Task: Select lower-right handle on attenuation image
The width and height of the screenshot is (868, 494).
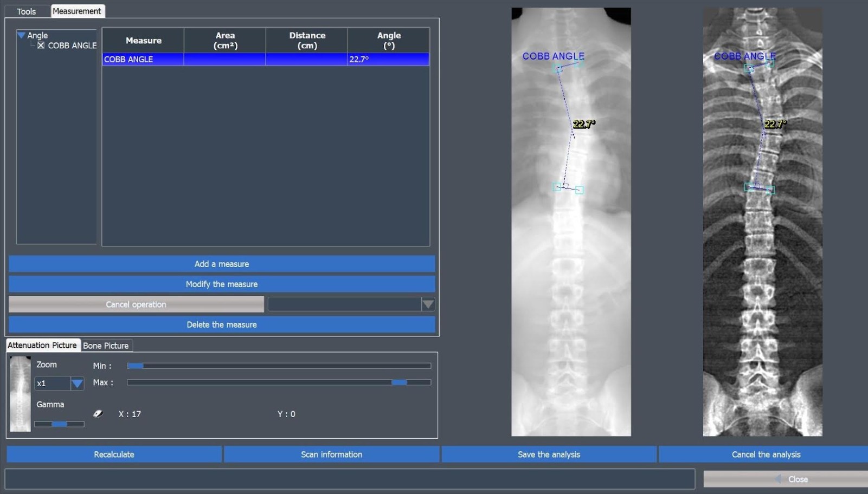Action: click(x=579, y=190)
